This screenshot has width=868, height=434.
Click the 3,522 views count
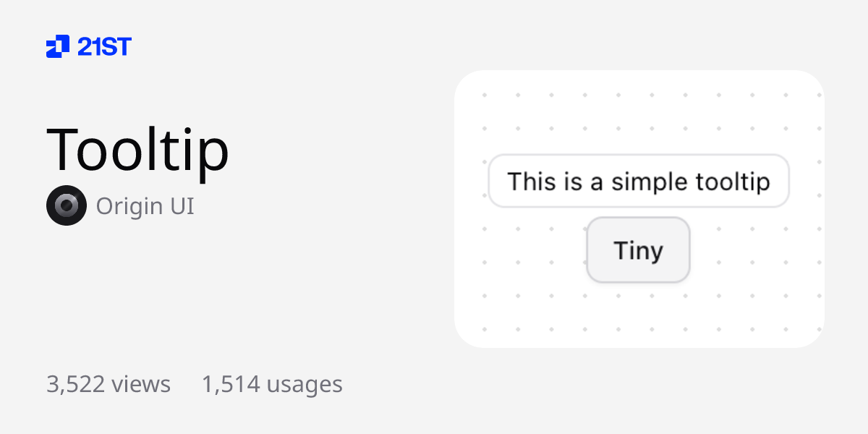pos(109,384)
